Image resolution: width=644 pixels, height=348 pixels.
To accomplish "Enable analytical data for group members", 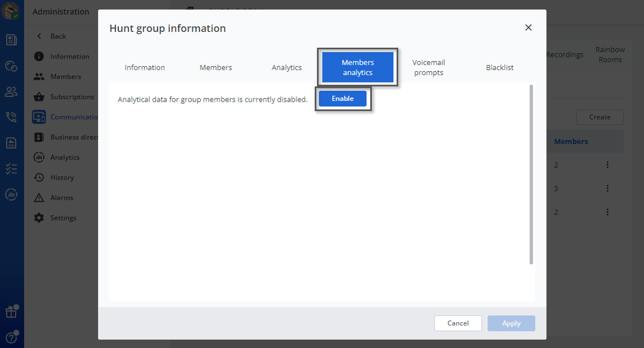I will [343, 99].
